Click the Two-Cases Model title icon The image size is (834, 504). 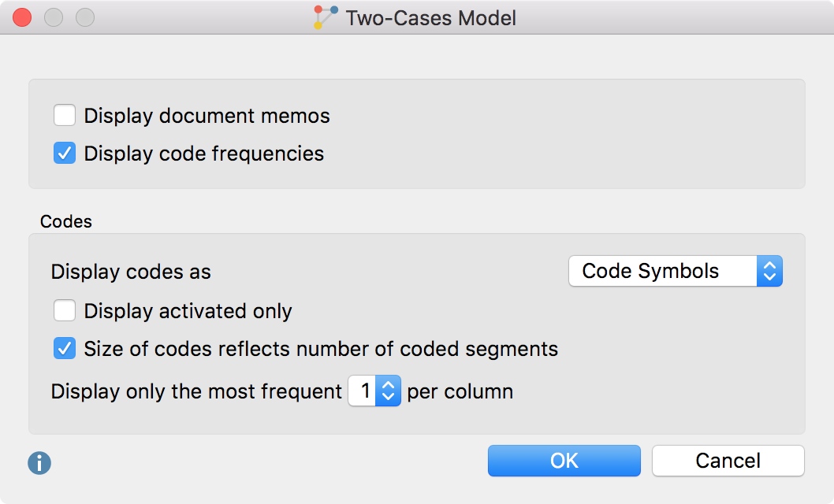326,17
